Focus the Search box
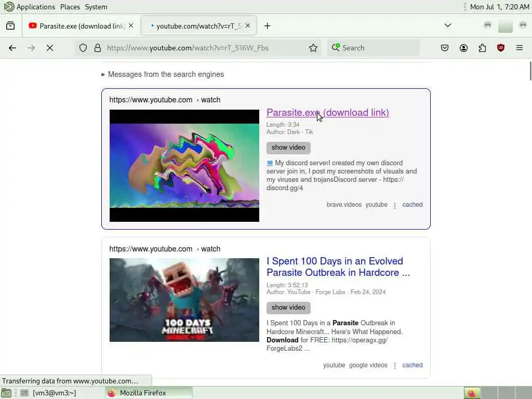532x399 pixels. (374, 48)
